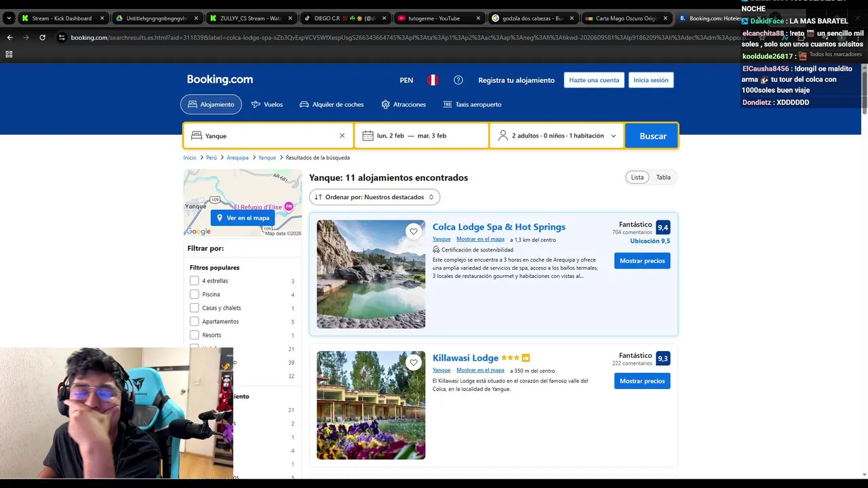Click Mostrar en el mapa for Colca Lodge

click(x=480, y=239)
